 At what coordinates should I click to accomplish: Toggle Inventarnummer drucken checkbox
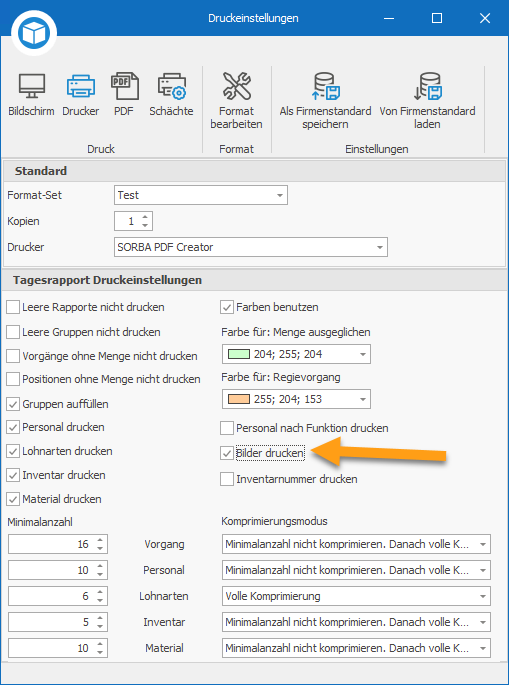tap(227, 479)
